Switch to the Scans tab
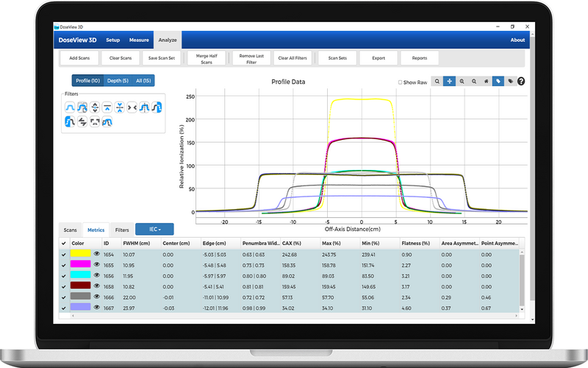The image size is (588, 368). 70,230
